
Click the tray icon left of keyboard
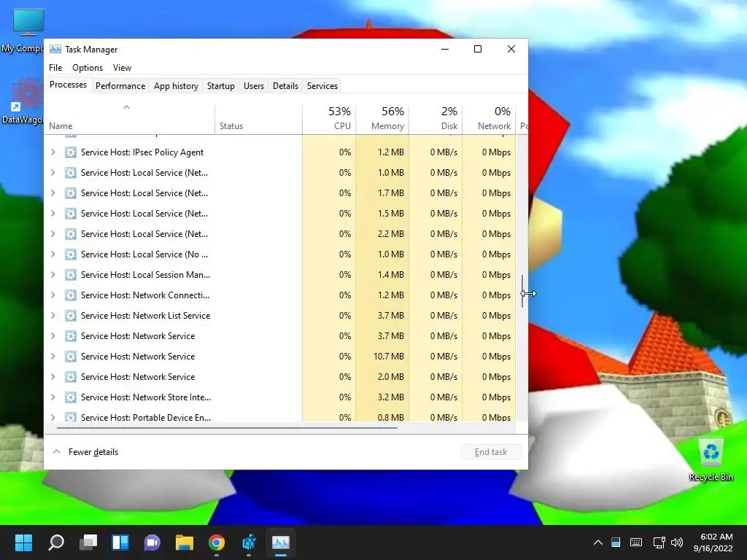pos(616,542)
